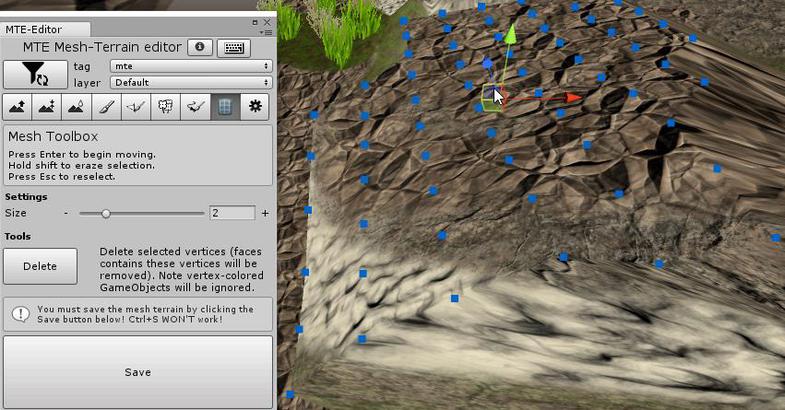Click the Size value input field
This screenshot has height=410, width=785.
point(232,213)
